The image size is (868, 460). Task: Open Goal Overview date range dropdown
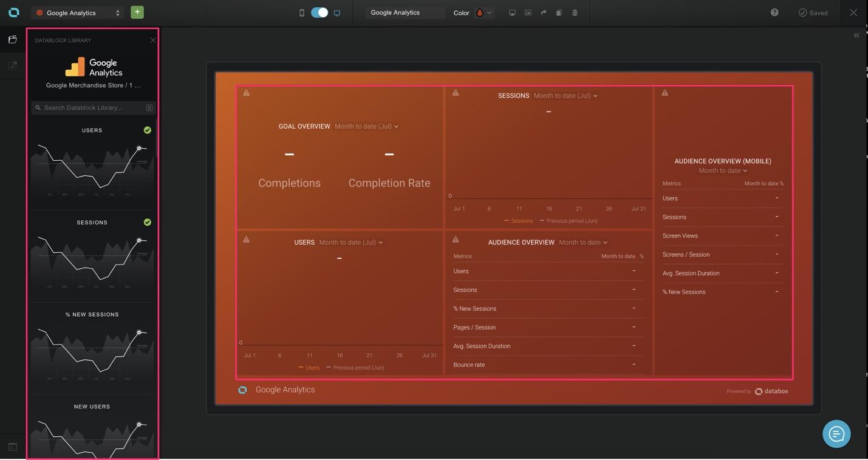(x=367, y=126)
